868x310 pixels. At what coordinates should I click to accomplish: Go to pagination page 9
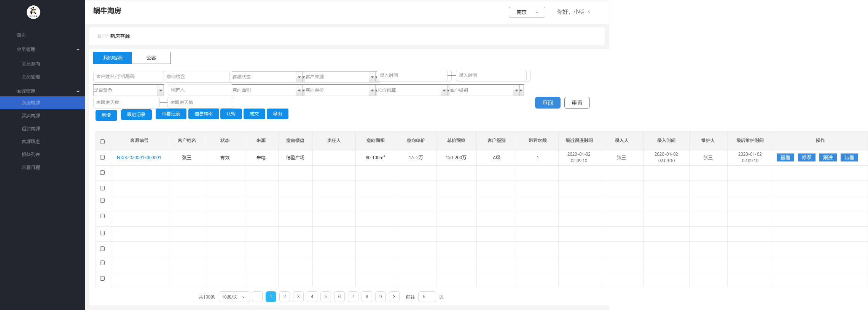click(381, 297)
